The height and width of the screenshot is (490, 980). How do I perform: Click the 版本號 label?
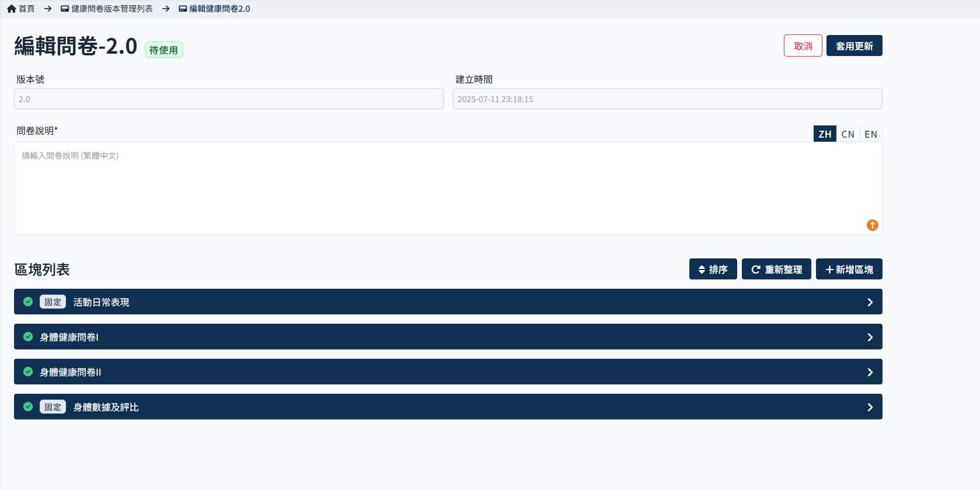[30, 79]
